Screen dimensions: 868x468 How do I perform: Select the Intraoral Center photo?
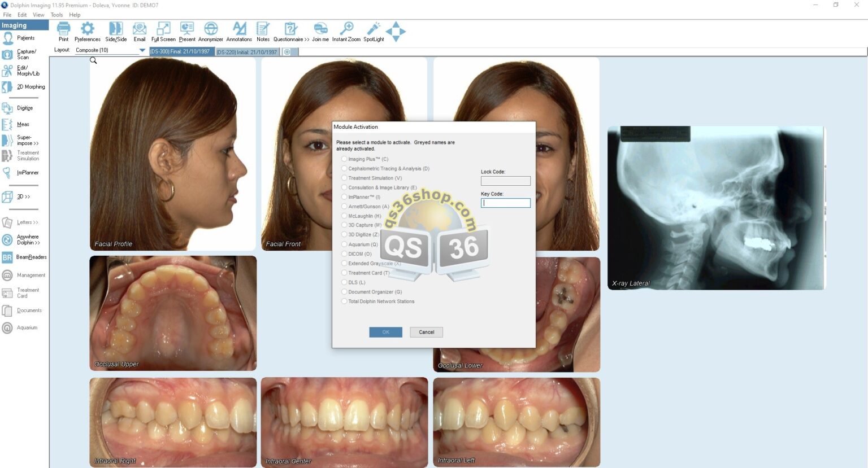tap(345, 422)
